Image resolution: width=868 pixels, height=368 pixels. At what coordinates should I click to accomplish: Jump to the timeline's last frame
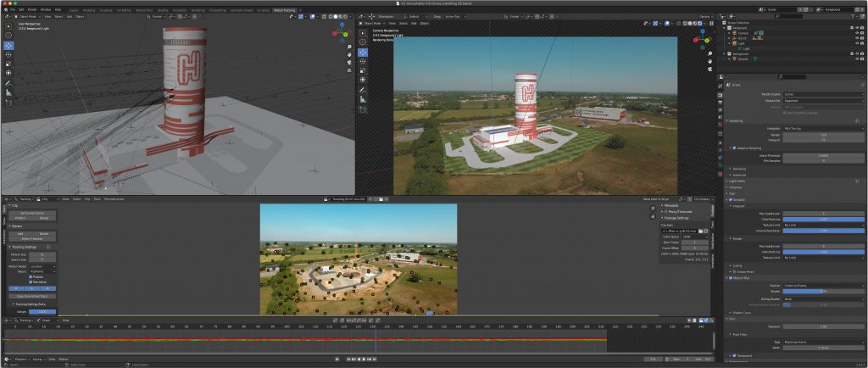coord(374,360)
